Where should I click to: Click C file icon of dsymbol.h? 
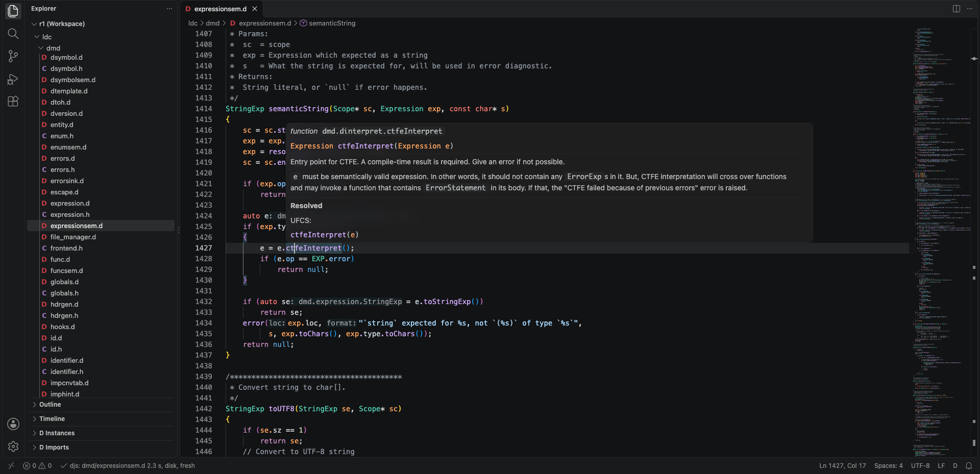44,69
